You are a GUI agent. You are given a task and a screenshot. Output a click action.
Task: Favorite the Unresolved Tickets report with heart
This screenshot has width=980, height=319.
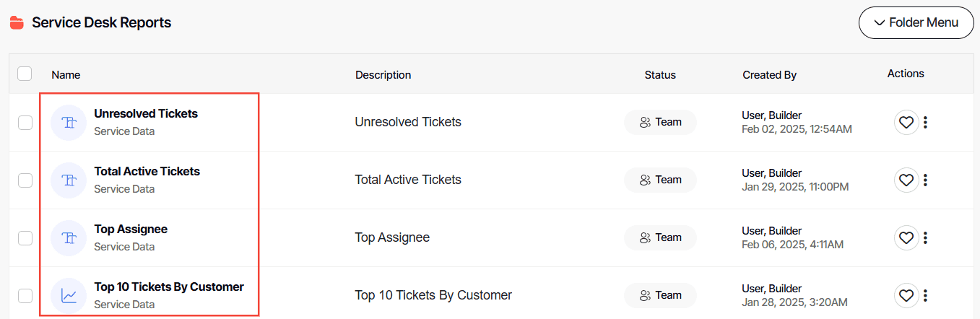tap(906, 122)
